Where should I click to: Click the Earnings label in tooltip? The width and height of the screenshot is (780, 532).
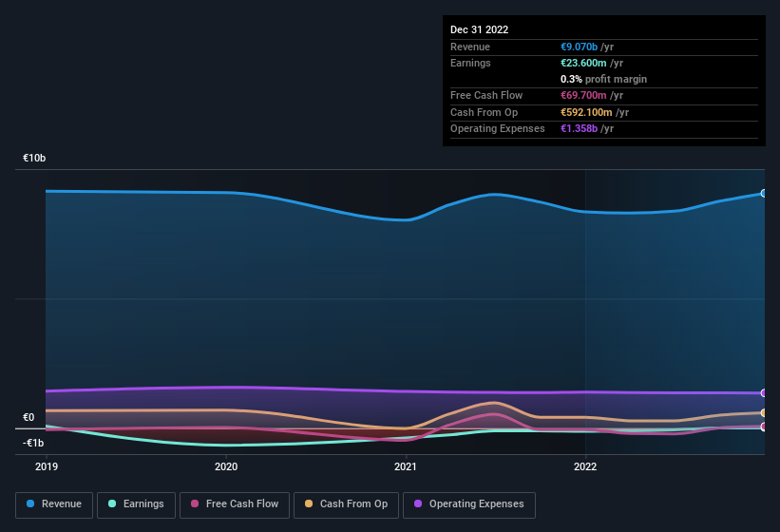click(x=470, y=63)
